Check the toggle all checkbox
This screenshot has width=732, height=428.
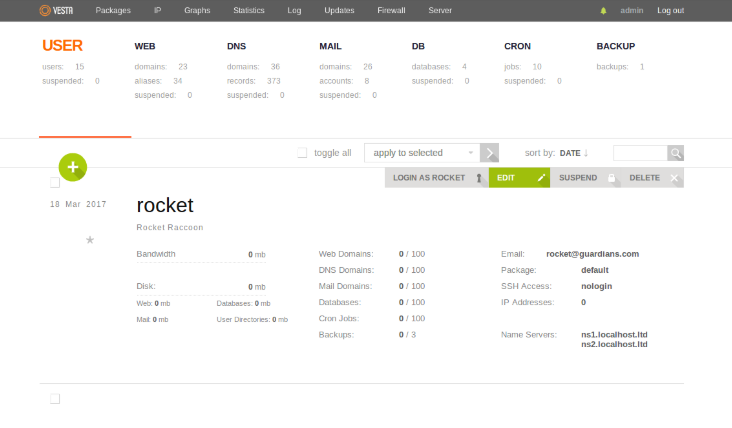pyautogui.click(x=302, y=153)
